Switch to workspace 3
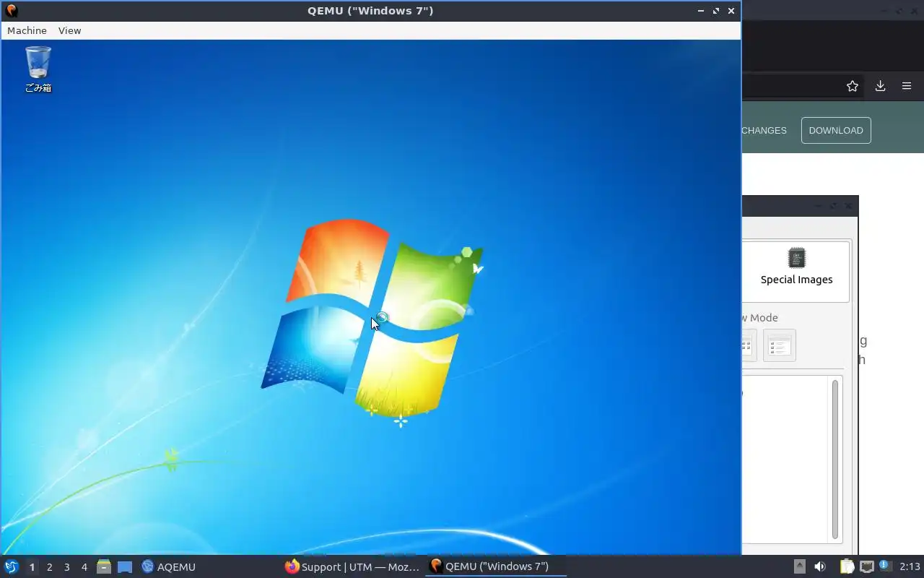 point(66,567)
